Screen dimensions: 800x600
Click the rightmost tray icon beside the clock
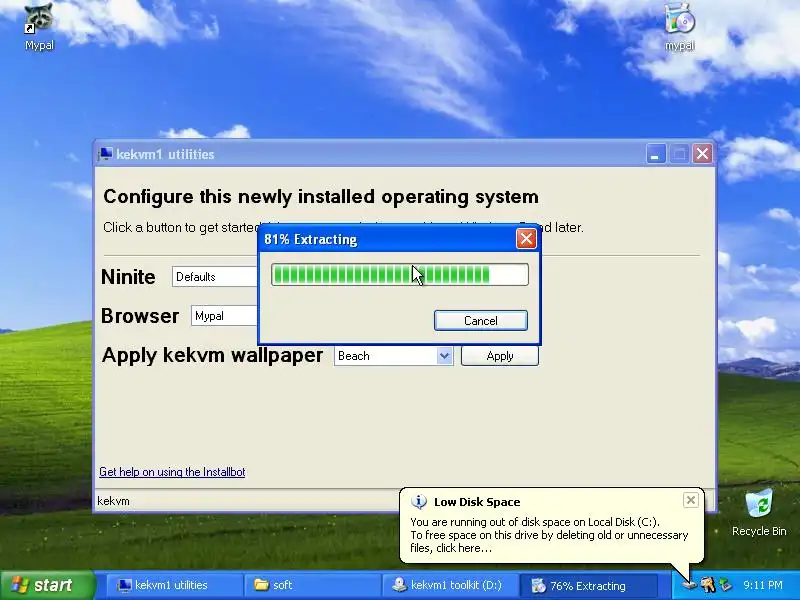point(725,585)
